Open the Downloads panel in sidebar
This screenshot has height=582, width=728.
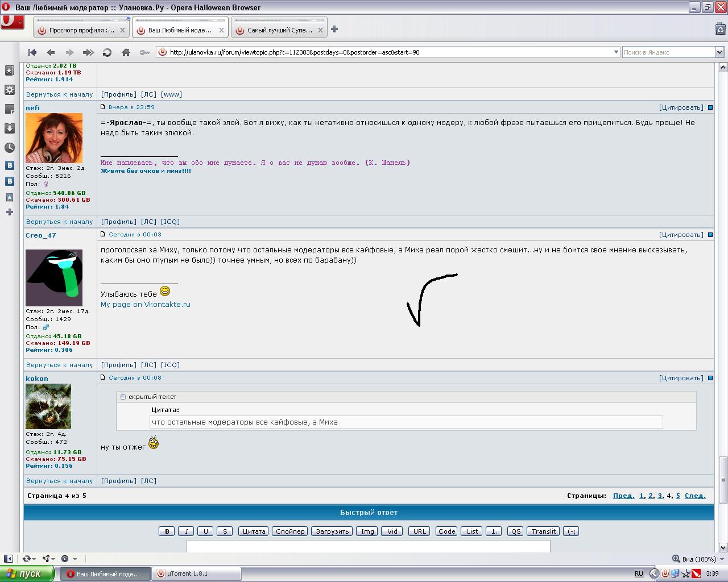coord(10,128)
